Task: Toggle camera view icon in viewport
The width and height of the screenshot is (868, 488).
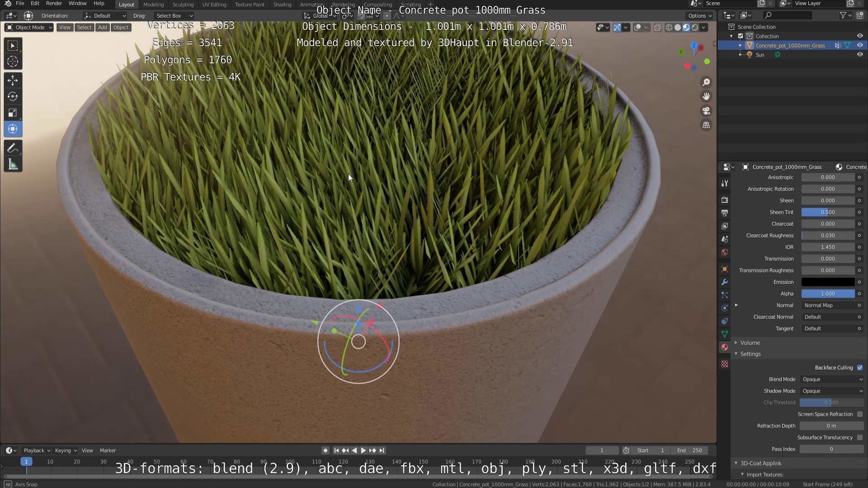Action: pos(706,111)
